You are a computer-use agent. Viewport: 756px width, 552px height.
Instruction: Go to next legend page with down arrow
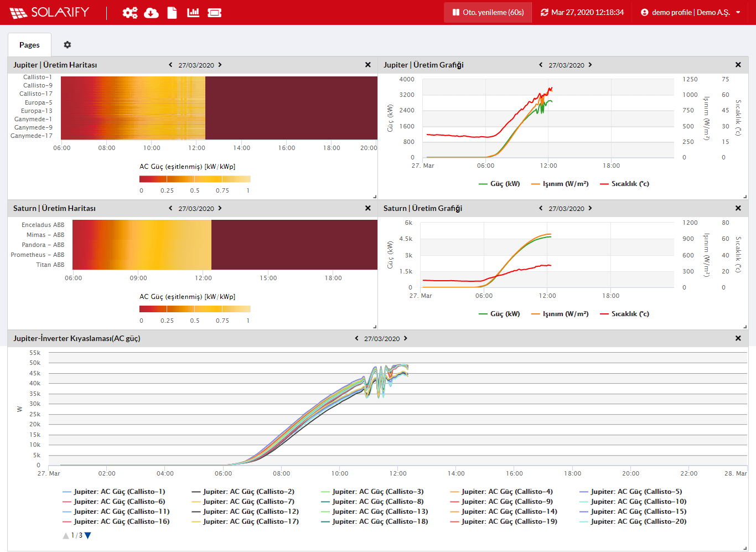pos(87,535)
